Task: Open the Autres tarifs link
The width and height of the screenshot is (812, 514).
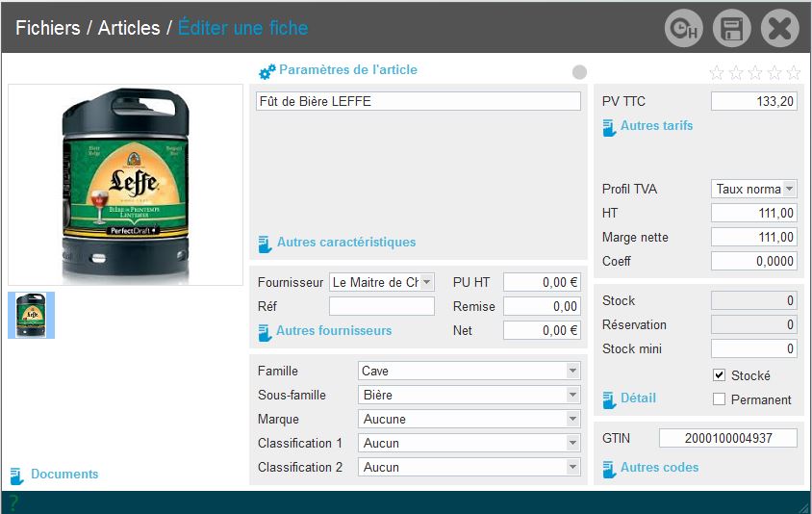Action: point(657,125)
